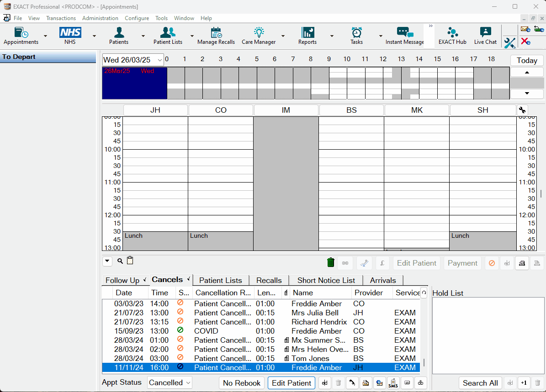
Task: Click the NHS toolbar icon
Action: coord(70,36)
